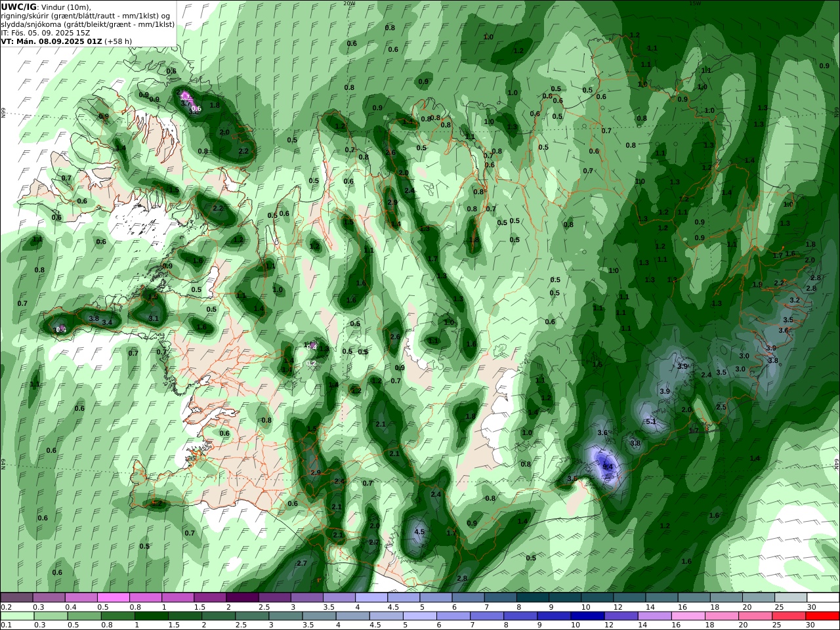Image resolution: width=840 pixels, height=630 pixels.
Task: Click the '5.1' precipitation value on the map
Action: 651,421
